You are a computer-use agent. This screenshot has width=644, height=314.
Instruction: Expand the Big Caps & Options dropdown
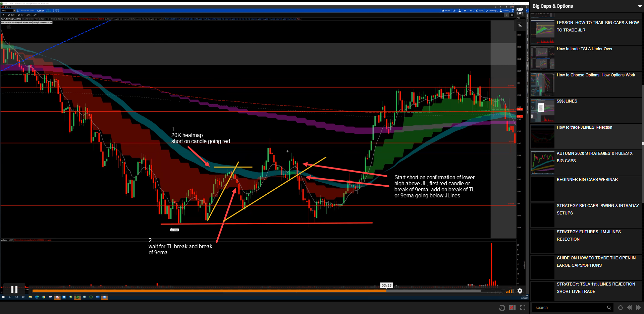pos(639,6)
